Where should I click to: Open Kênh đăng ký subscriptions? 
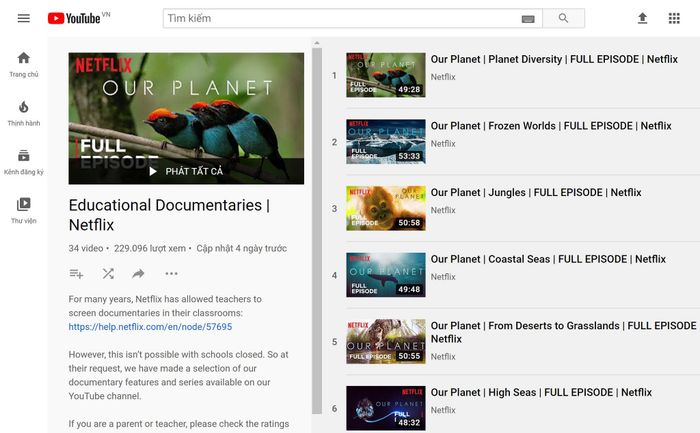tap(24, 162)
